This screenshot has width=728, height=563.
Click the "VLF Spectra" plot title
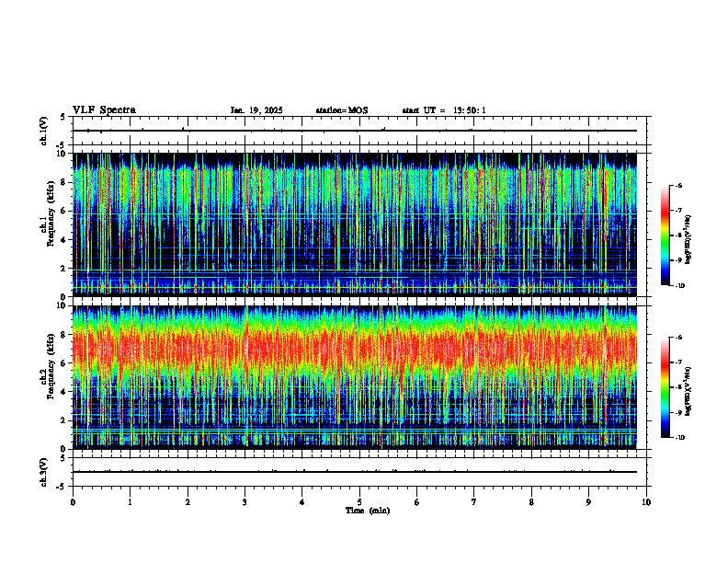[x=104, y=110]
